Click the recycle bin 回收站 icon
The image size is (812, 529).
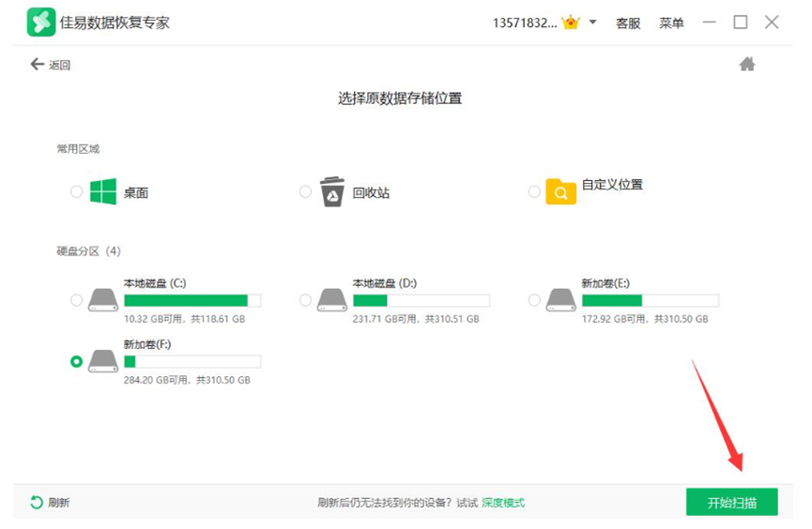332,191
